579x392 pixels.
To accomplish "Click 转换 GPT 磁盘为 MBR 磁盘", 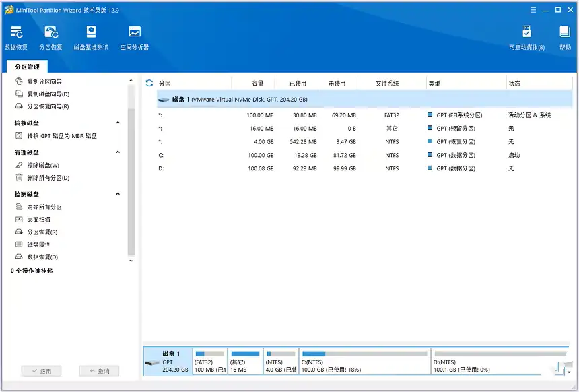I will pyautogui.click(x=61, y=136).
